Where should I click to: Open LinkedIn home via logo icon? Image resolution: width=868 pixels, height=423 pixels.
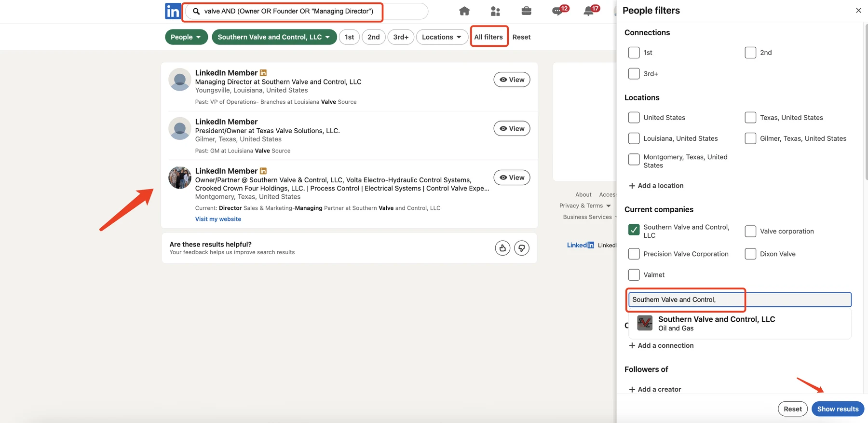[173, 11]
